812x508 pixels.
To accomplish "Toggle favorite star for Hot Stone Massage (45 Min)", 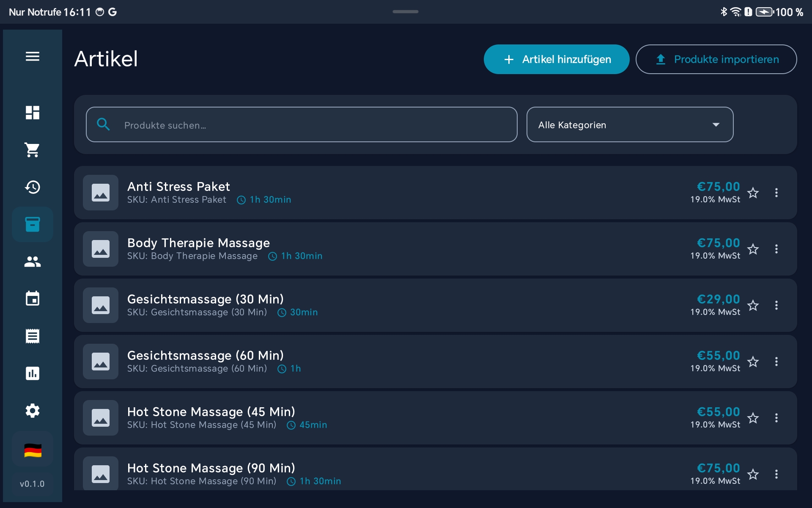I will pyautogui.click(x=753, y=418).
